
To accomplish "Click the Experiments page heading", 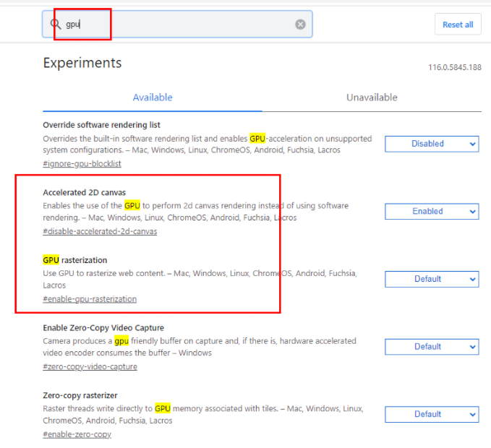I will [82, 63].
